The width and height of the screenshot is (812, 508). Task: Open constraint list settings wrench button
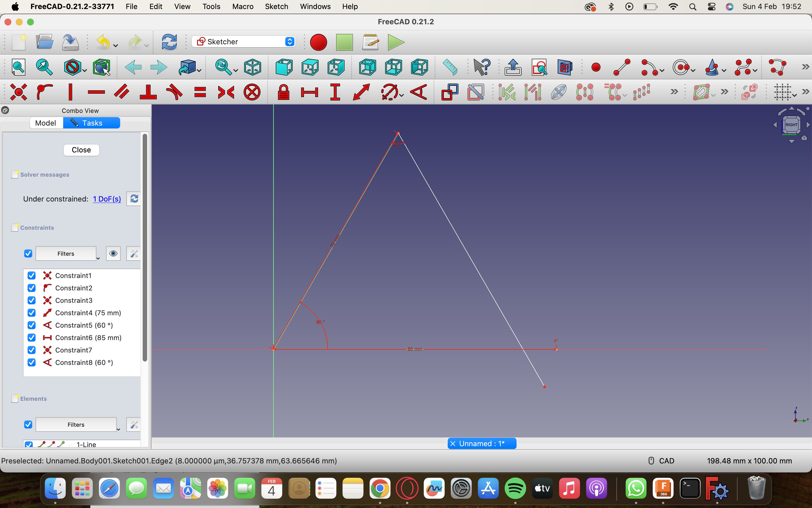[x=134, y=253]
